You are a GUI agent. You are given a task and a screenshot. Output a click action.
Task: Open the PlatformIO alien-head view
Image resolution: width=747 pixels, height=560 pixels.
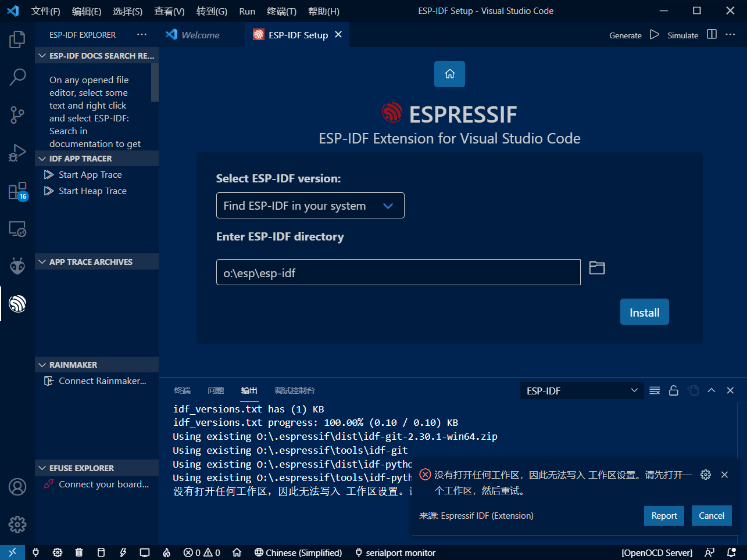17,266
